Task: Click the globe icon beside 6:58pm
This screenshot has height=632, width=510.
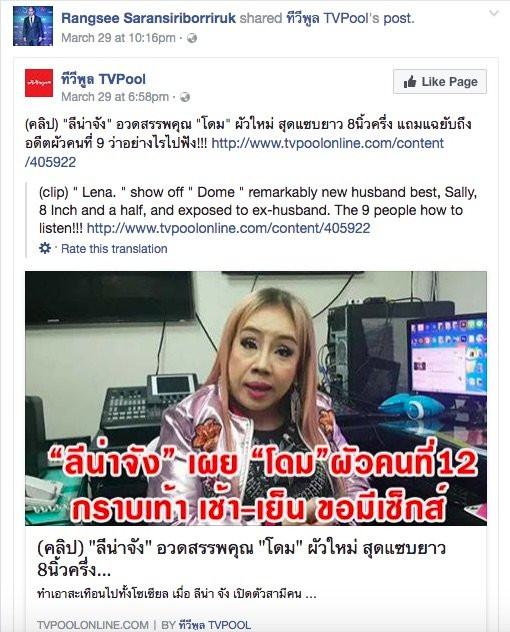Action: [x=185, y=97]
